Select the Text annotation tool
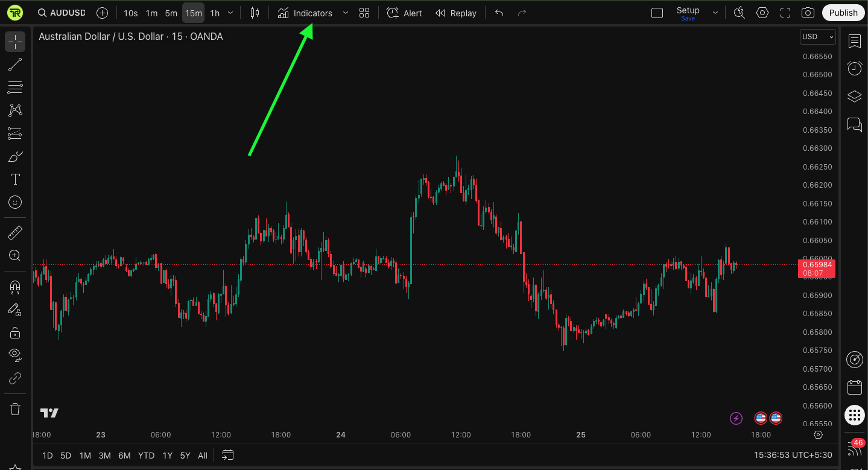This screenshot has width=868, height=470. tap(15, 179)
